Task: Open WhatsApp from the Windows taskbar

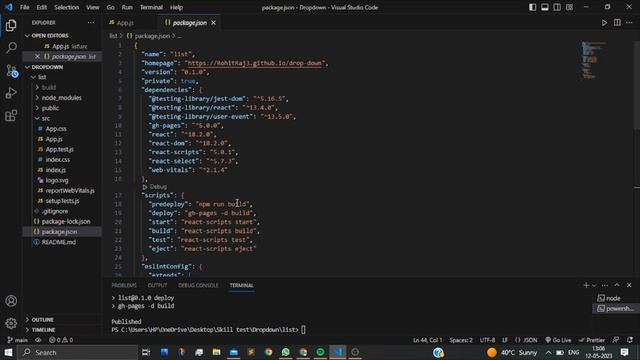Action: [x=285, y=352]
